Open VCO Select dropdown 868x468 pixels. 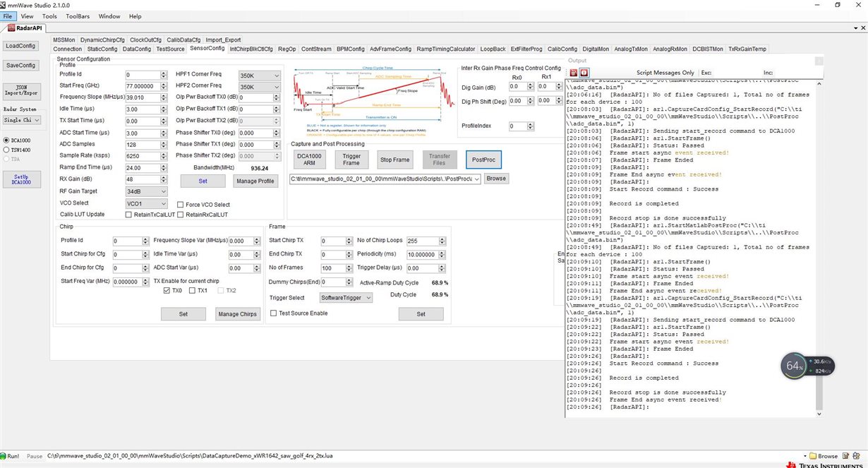(x=146, y=203)
